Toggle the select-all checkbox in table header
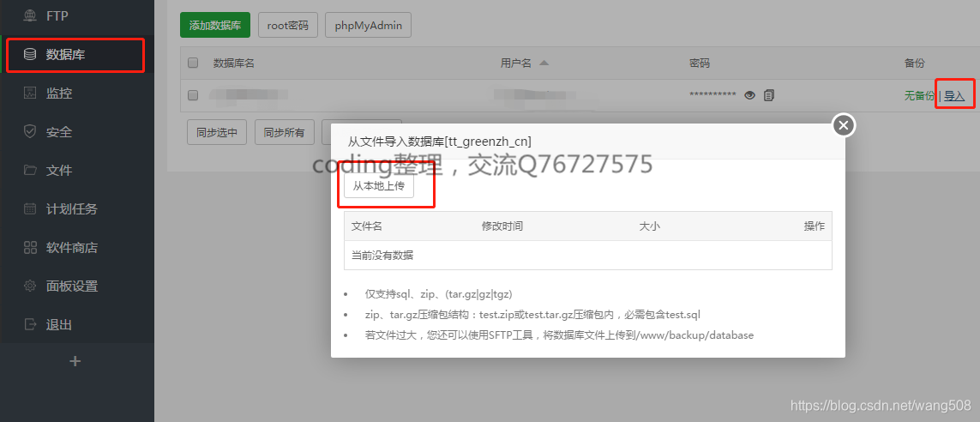 193,63
